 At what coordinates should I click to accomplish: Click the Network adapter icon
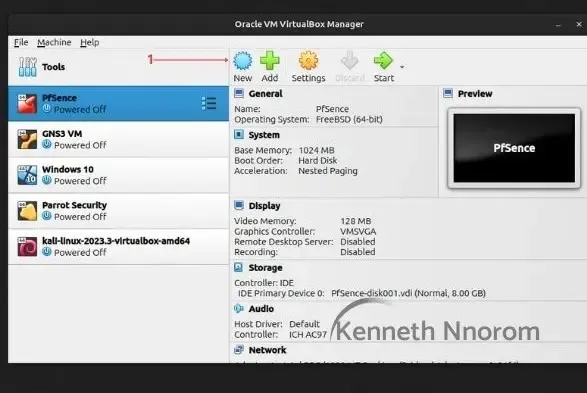(x=238, y=350)
